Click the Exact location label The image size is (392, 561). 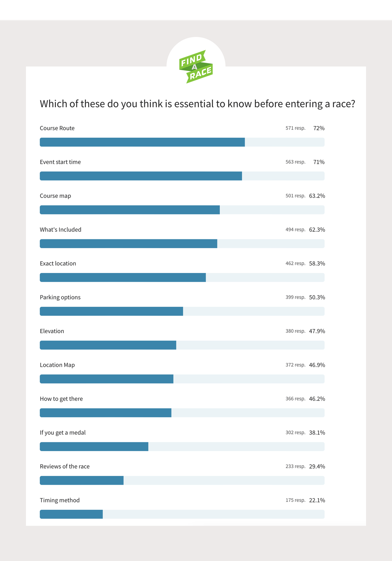pos(58,263)
